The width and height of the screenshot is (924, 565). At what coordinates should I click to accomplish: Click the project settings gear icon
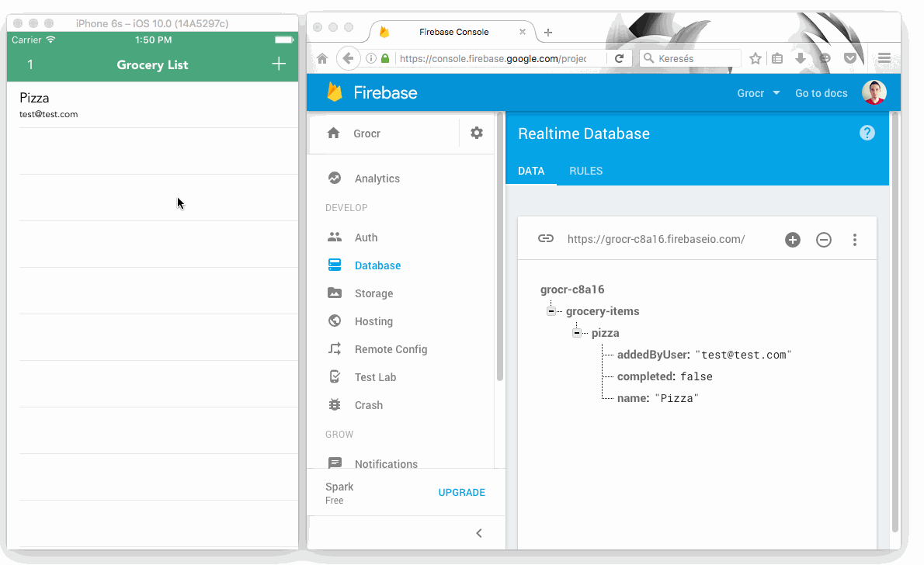(x=476, y=132)
